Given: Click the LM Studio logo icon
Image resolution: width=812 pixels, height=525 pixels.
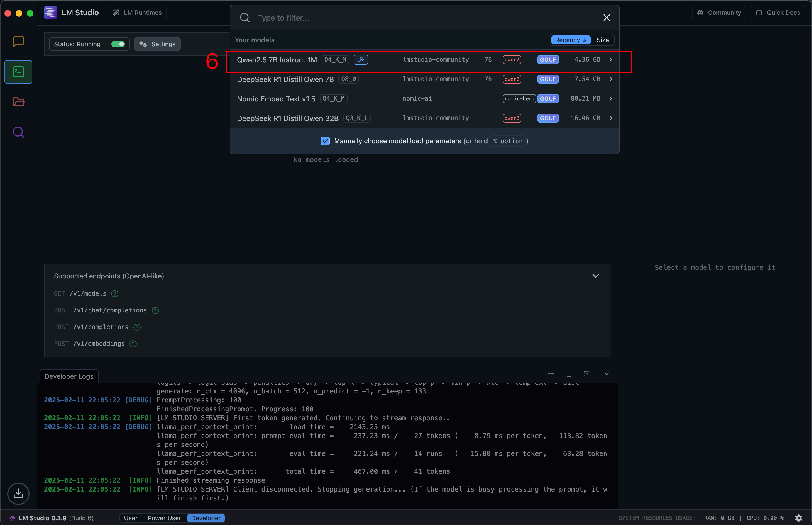Looking at the screenshot, I should [x=50, y=13].
